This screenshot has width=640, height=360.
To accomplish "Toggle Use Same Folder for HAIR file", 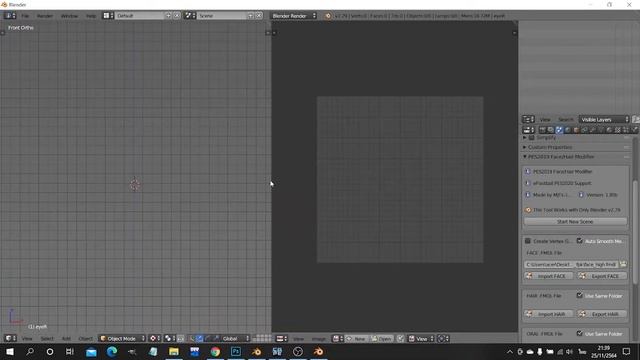I will pyautogui.click(x=580, y=296).
